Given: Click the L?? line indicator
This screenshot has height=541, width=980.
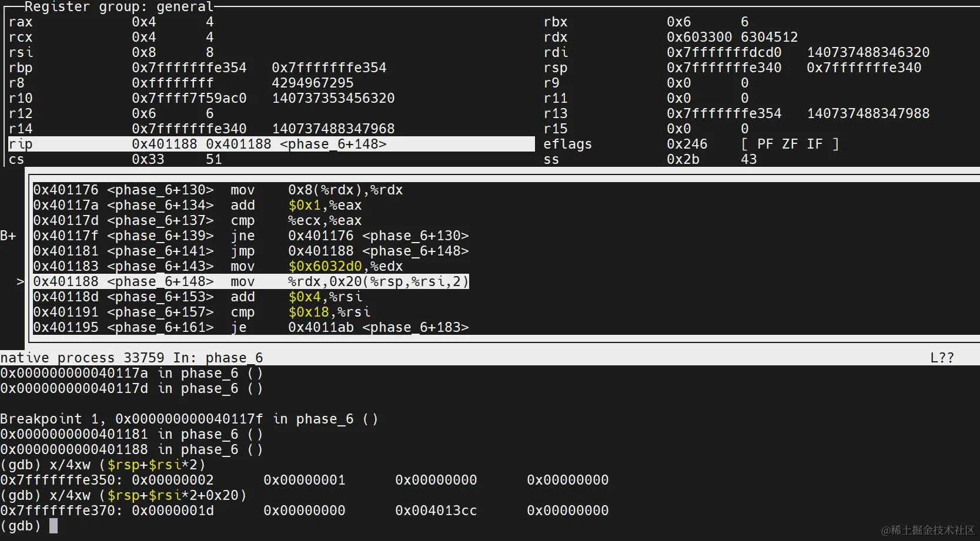Looking at the screenshot, I should [x=942, y=358].
